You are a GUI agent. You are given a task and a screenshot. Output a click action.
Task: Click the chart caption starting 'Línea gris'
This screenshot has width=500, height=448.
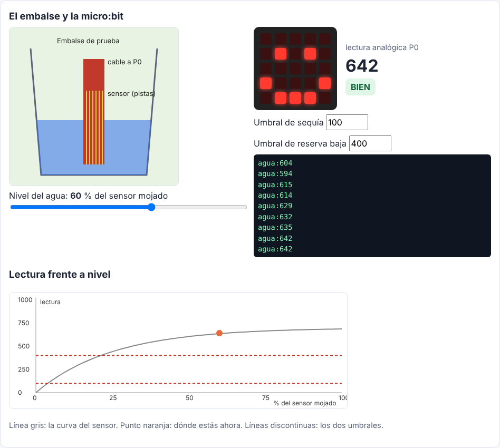[x=196, y=425]
